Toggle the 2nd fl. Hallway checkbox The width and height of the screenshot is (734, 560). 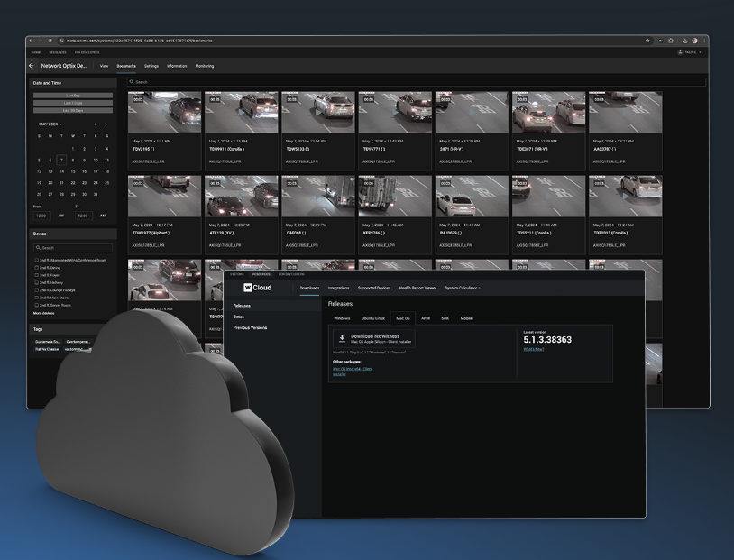click(x=36, y=282)
